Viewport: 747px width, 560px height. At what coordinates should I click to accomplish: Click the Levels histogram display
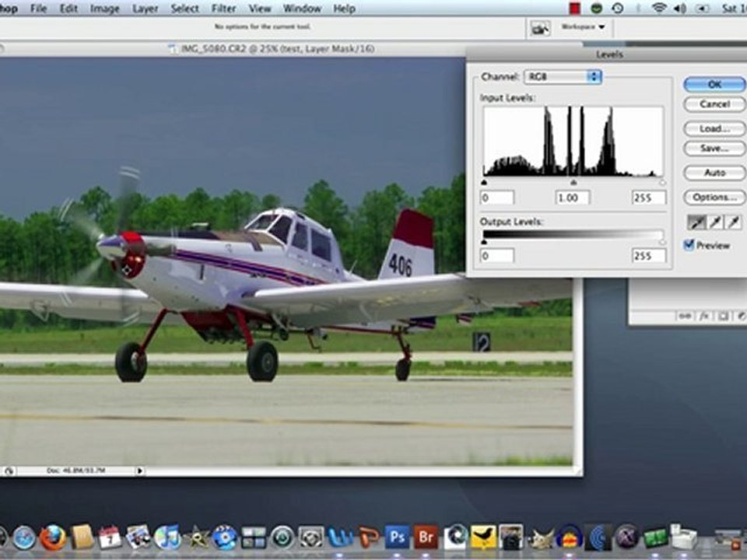(x=573, y=142)
